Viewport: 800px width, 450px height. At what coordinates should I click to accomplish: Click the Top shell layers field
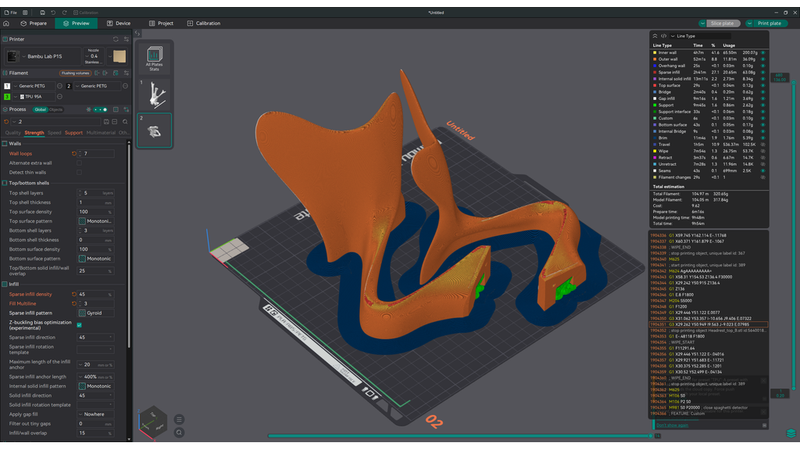96,193
